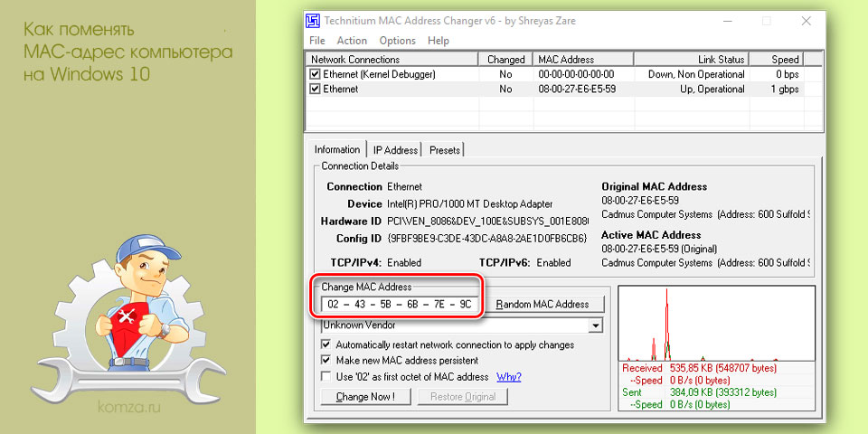Uncheck the Ethernet connection checkbox
Screen dimensions: 868x434
click(x=315, y=90)
